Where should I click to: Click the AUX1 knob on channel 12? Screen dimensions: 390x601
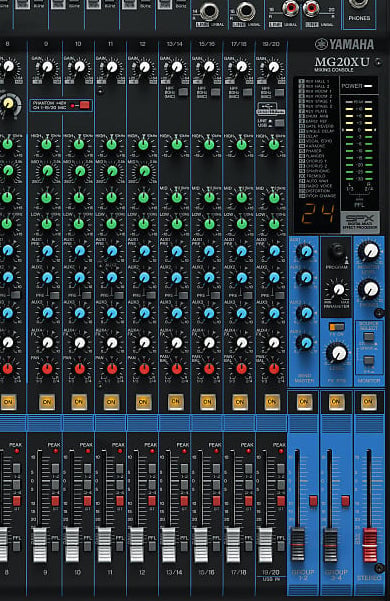tap(144, 251)
